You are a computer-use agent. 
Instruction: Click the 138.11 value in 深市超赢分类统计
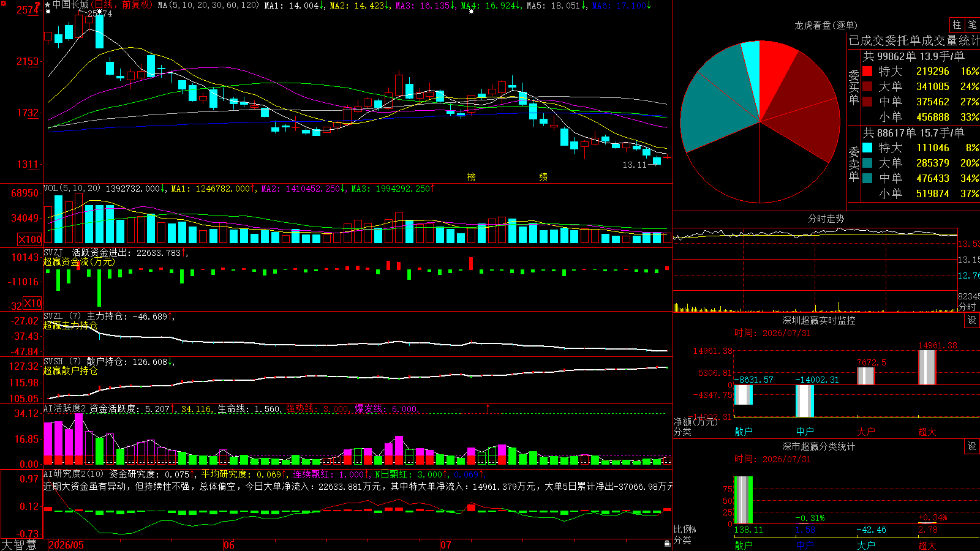[748, 530]
